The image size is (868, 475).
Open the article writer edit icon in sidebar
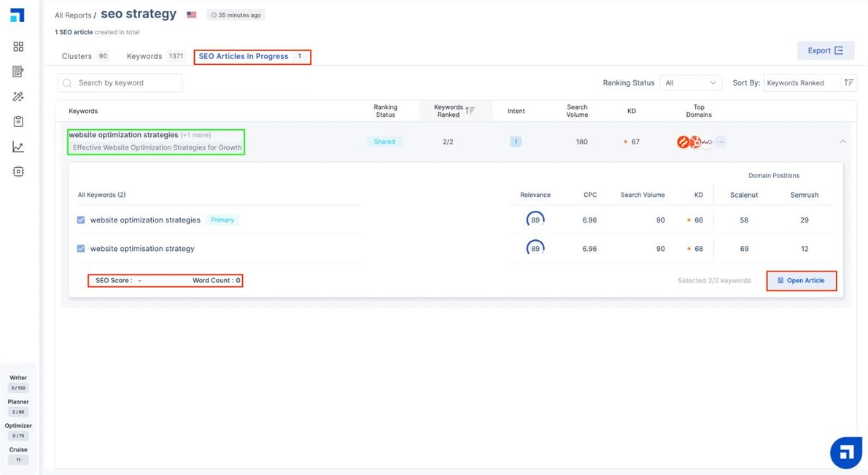[x=18, y=72]
